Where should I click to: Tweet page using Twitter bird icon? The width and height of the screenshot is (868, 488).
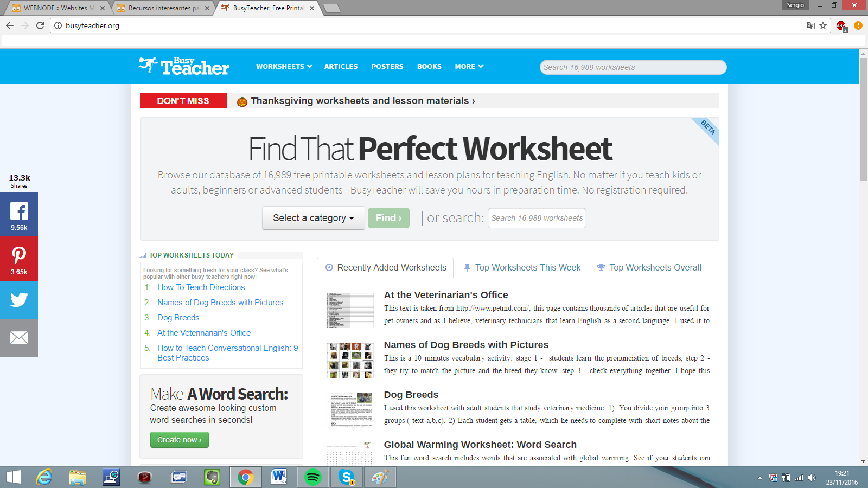tap(19, 299)
